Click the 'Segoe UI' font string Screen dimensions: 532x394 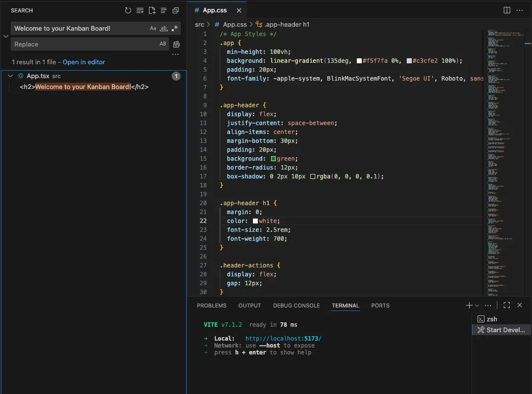(416, 79)
